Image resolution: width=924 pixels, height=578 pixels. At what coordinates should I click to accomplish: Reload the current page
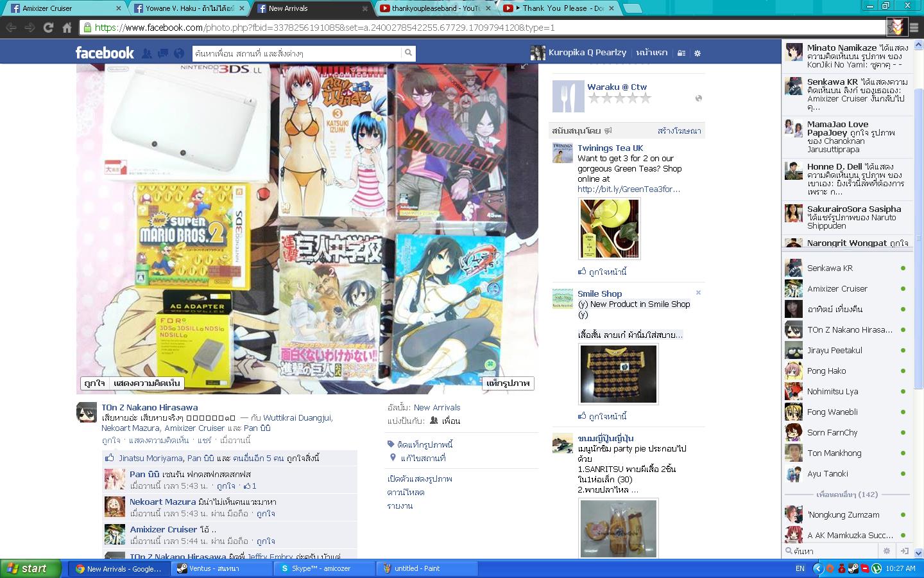pyautogui.click(x=48, y=28)
